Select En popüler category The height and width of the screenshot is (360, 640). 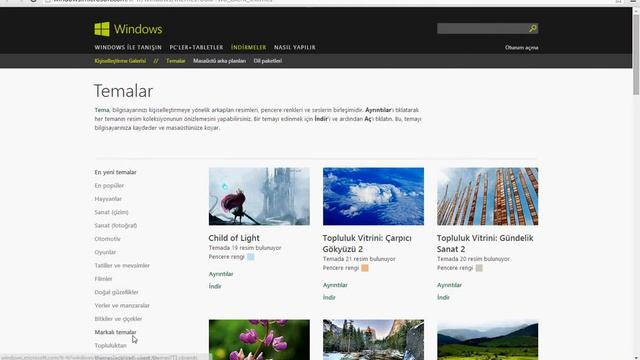point(109,185)
